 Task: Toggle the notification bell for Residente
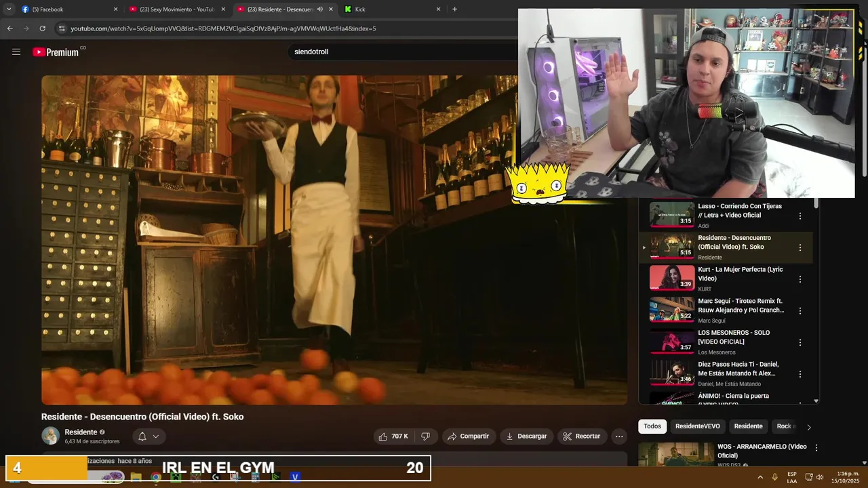coord(142,436)
